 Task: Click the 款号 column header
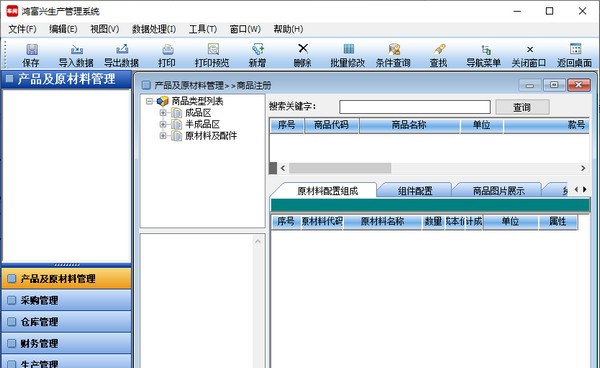coord(547,125)
